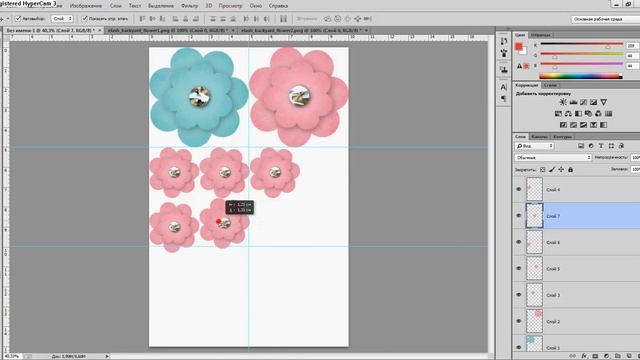Viewport: 640px width, 360px height.
Task: Click the link layers icon at panel bottom
Action: pyautogui.click(x=573, y=356)
